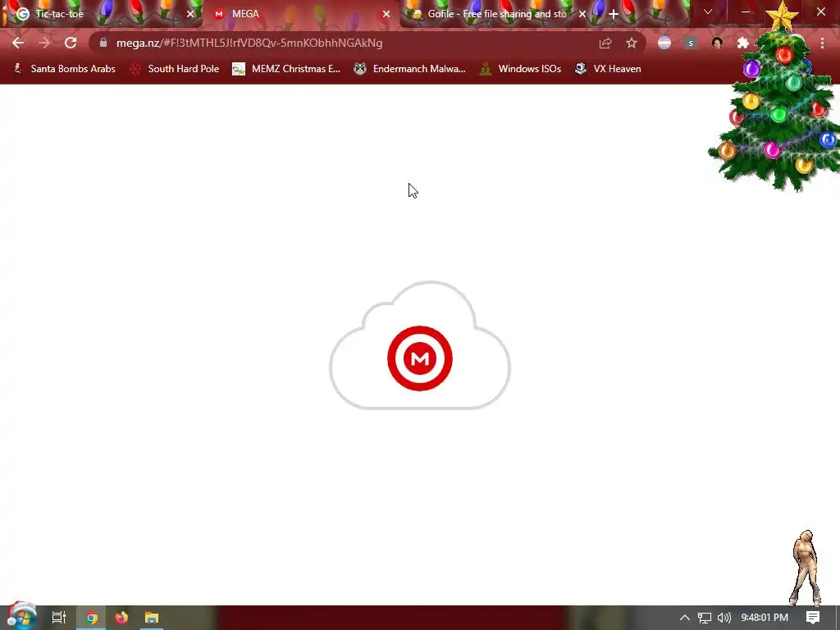The height and width of the screenshot is (630, 840).
Task: Open the volume speaker tray icon
Action: point(724,618)
